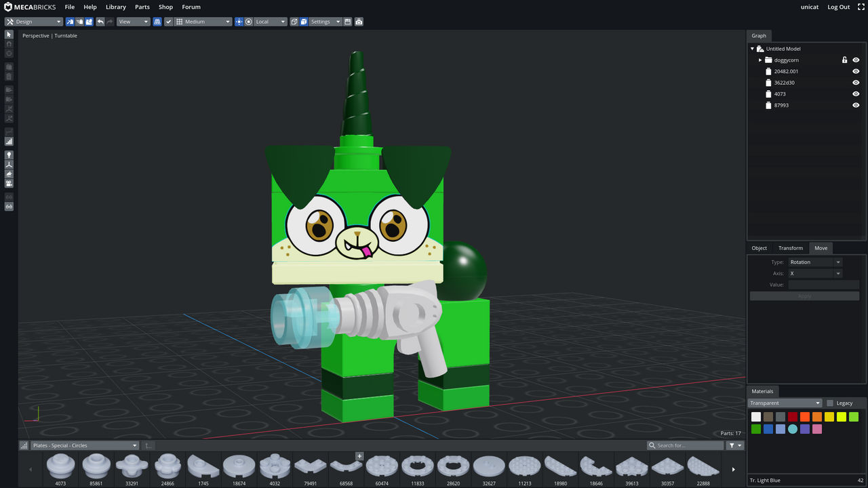Pick the red color swatch in Materials
This screenshot has width=868, height=488.
point(793,417)
